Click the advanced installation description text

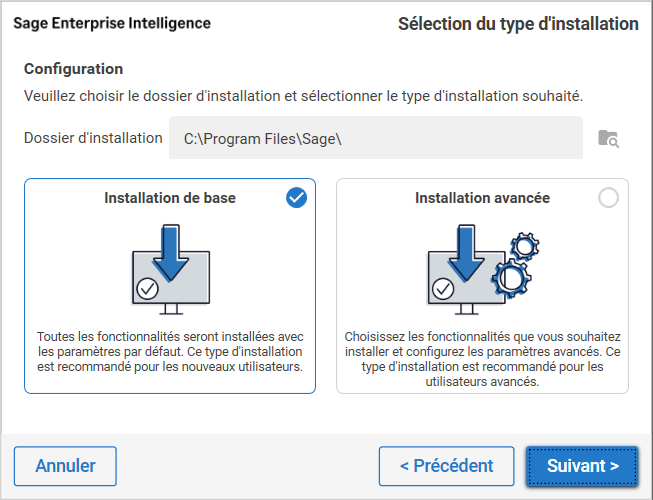[482, 359]
